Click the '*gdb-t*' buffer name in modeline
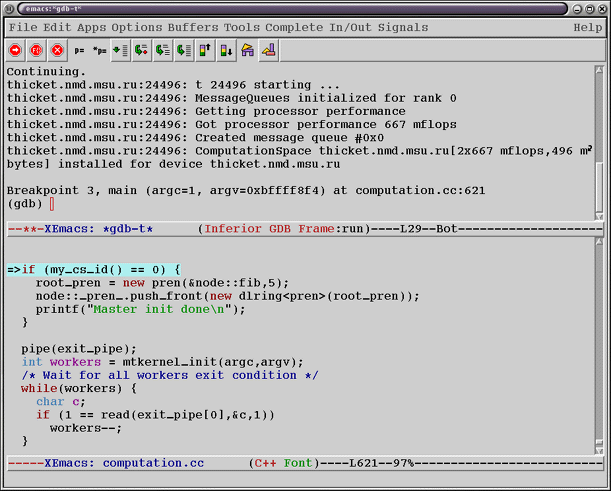The width and height of the screenshot is (611, 491). point(128,229)
